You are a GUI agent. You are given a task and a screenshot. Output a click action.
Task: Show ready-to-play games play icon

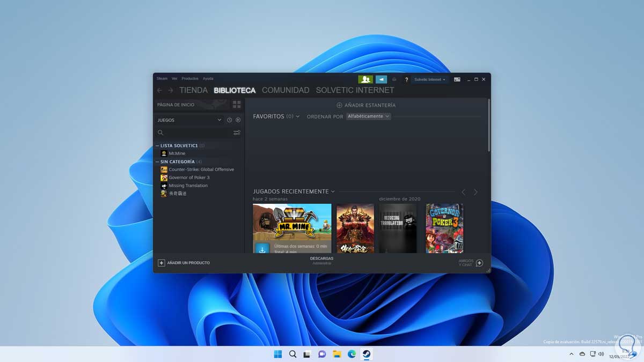click(x=238, y=120)
